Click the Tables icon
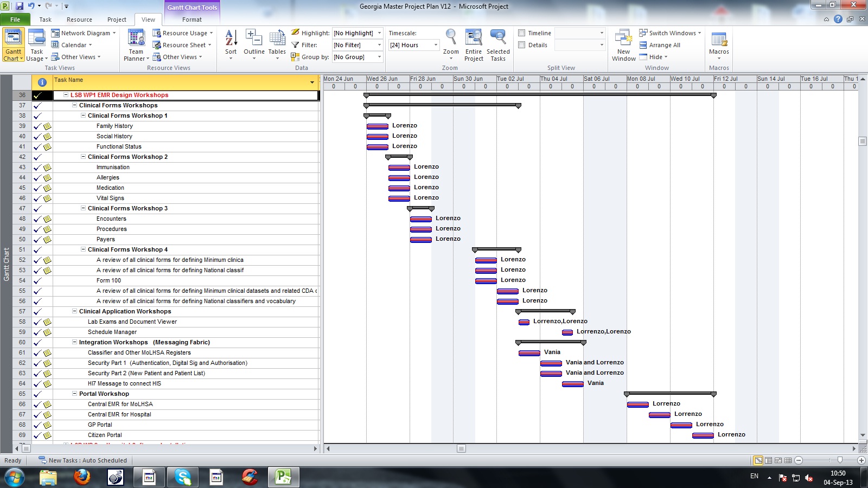This screenshot has height=488, width=868. click(277, 43)
